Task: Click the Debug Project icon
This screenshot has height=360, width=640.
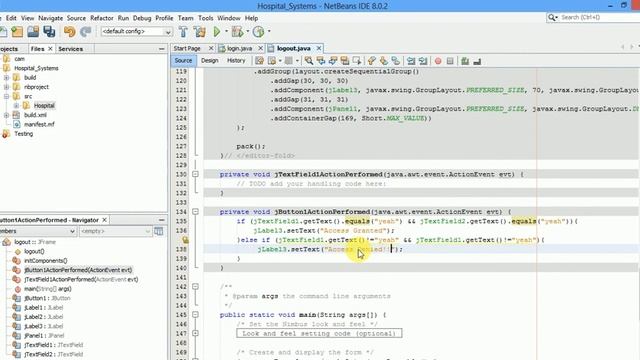Action: coord(237,31)
